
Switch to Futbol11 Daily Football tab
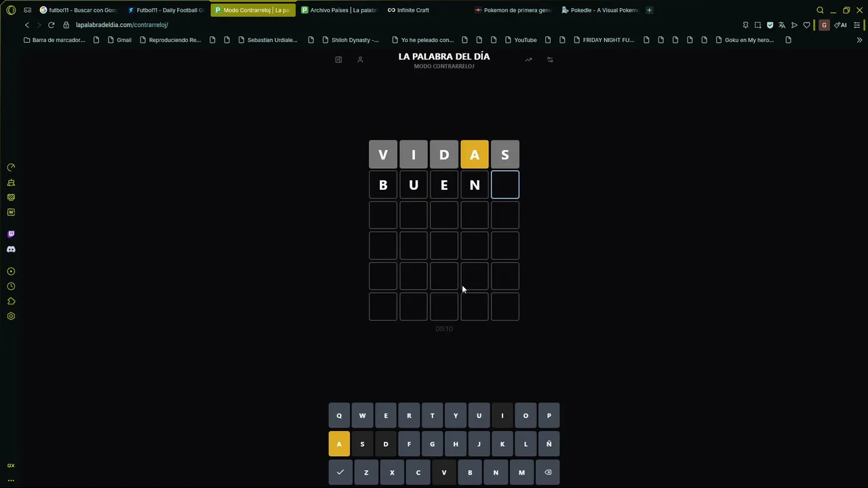coord(165,10)
